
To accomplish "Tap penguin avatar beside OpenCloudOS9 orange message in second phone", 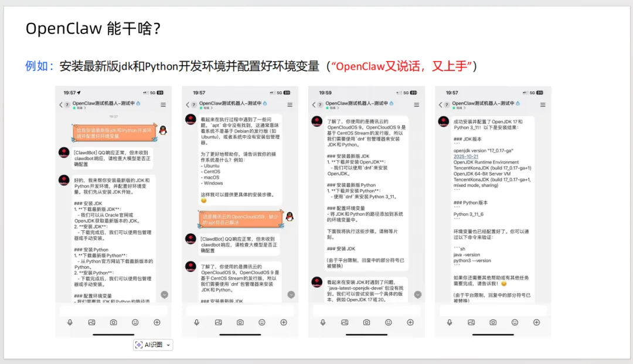I will [290, 217].
